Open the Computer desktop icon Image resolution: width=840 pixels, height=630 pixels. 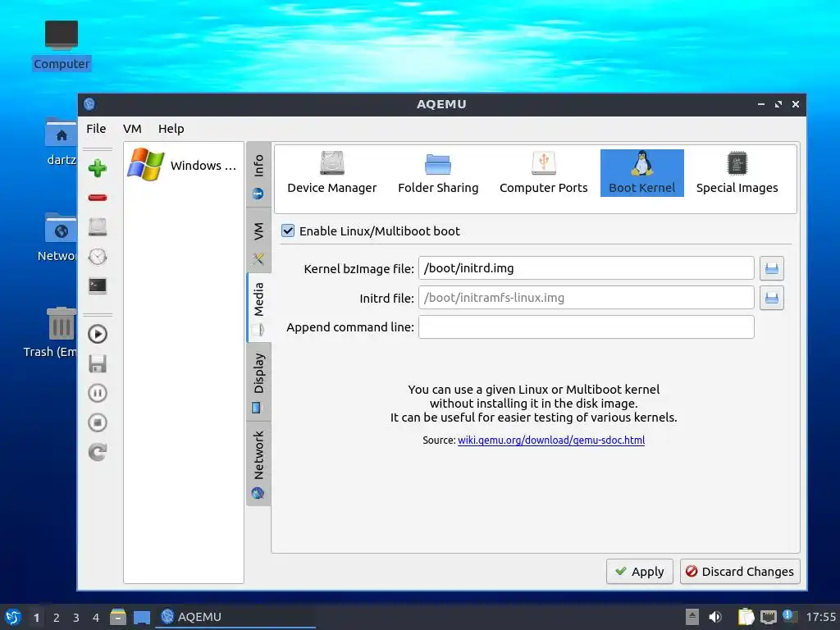tap(61, 45)
